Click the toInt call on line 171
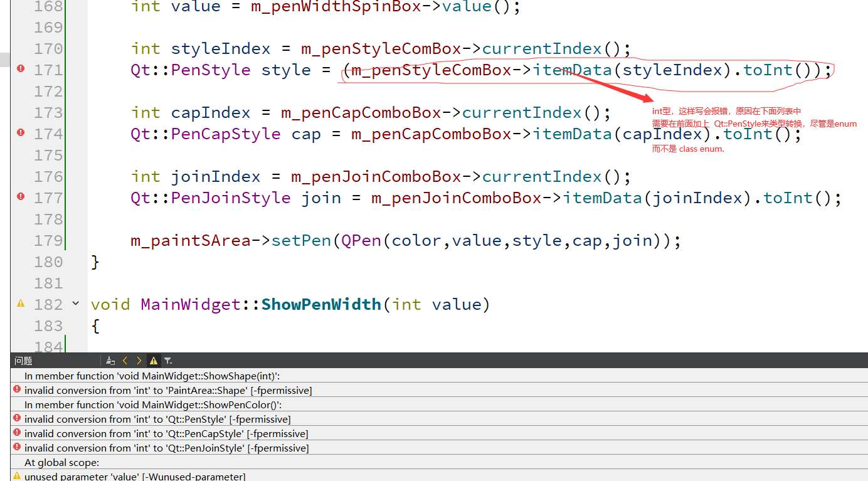 tap(768, 70)
